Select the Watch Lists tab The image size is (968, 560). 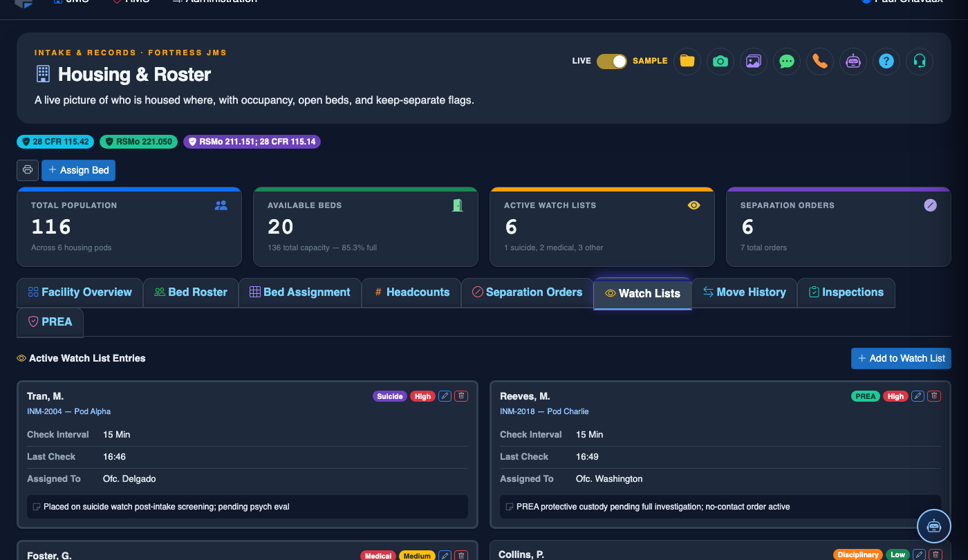[x=642, y=293]
